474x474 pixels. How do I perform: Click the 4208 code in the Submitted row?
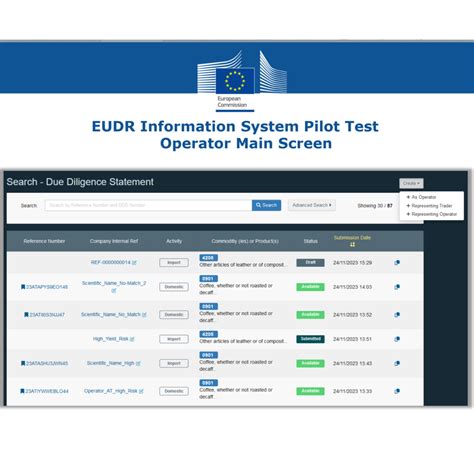[208, 334]
